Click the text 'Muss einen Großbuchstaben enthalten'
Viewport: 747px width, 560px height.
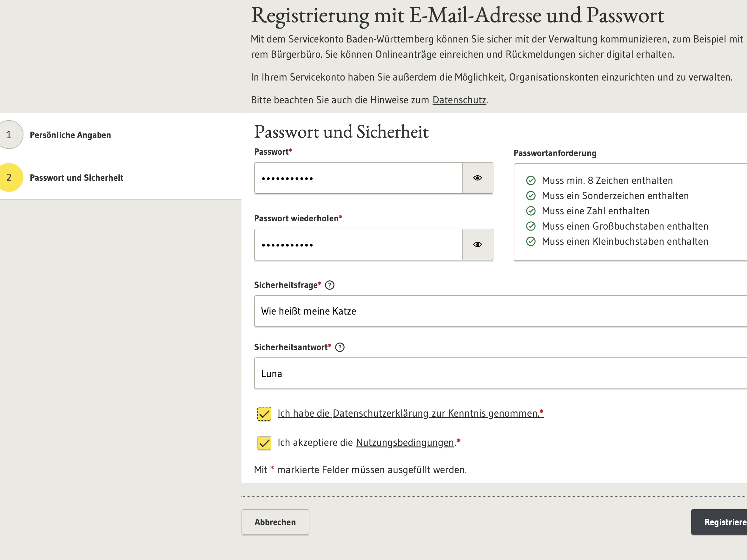tap(625, 226)
